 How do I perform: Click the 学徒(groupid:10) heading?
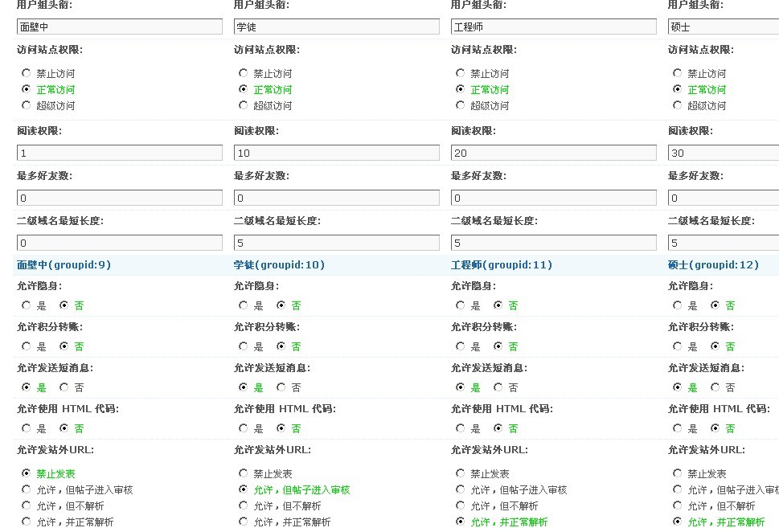[279, 264]
